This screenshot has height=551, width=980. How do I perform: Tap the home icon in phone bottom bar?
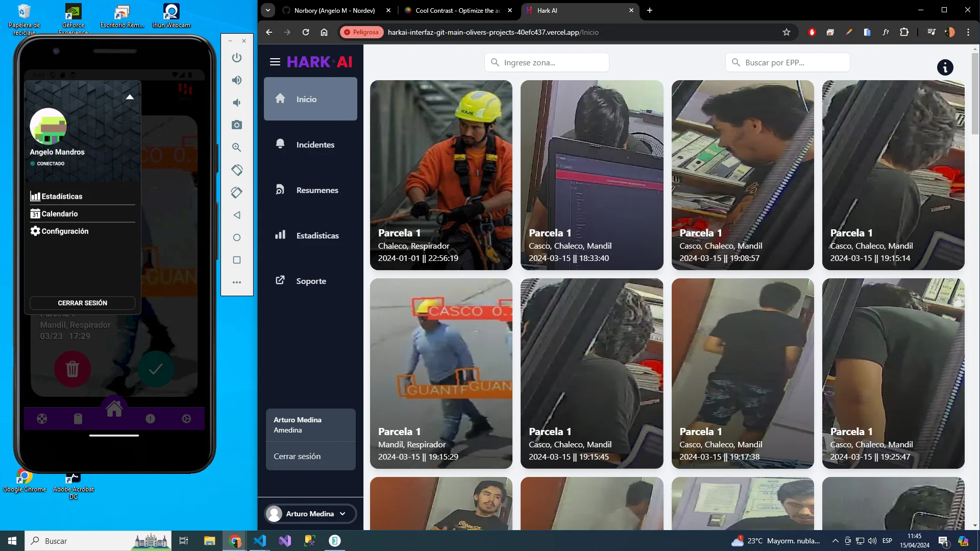tap(114, 409)
